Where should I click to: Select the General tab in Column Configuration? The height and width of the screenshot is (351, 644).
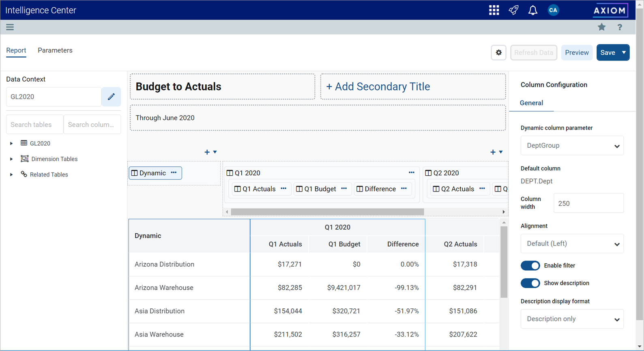[531, 103]
